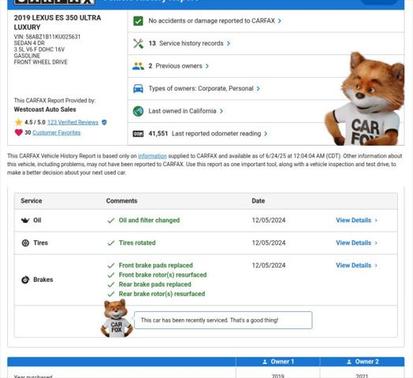Open View Details for the Brakes service
The height and width of the screenshot is (378, 413).
(x=356, y=266)
